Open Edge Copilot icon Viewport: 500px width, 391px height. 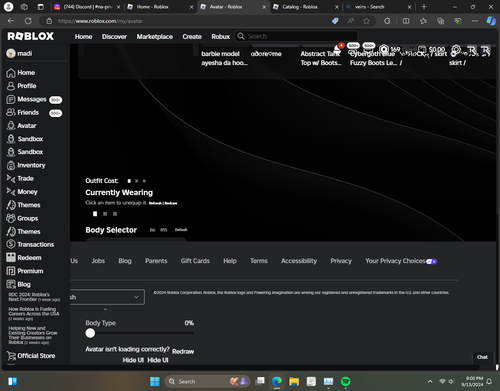[x=491, y=21]
